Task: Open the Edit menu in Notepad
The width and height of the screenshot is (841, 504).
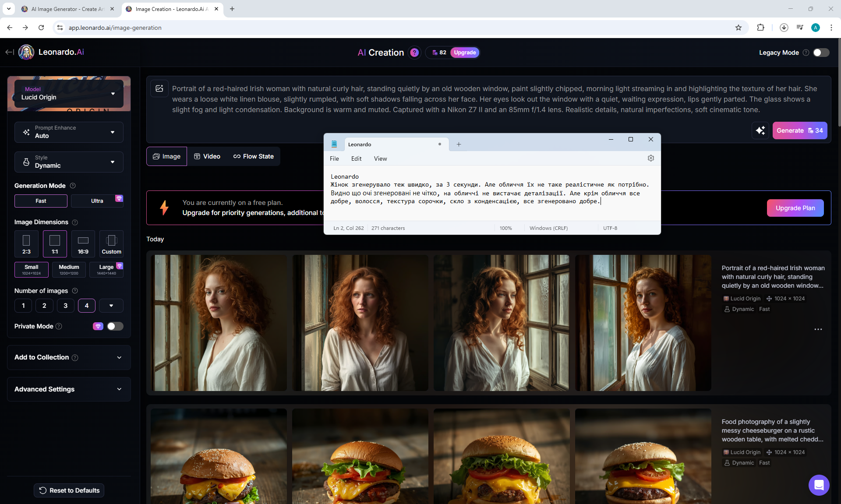Action: tap(356, 159)
